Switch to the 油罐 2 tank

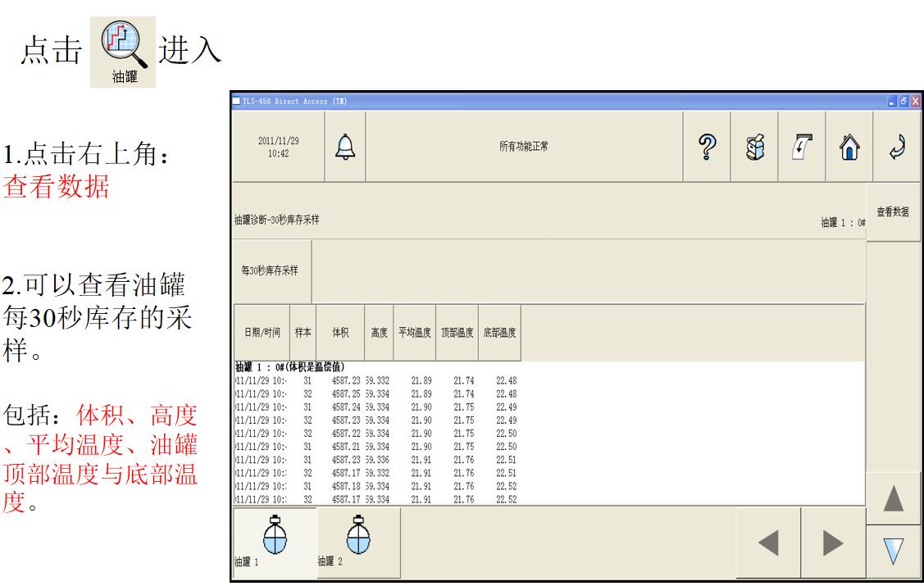click(x=358, y=542)
